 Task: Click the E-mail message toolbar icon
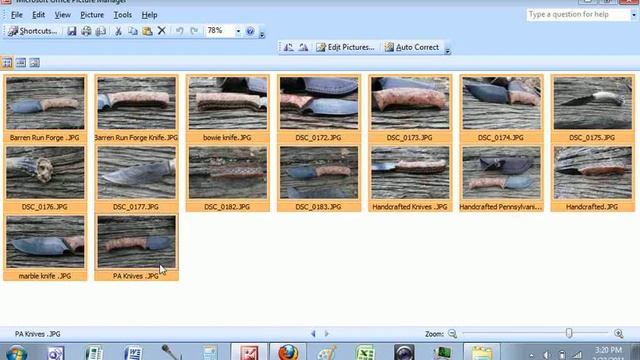[101, 31]
